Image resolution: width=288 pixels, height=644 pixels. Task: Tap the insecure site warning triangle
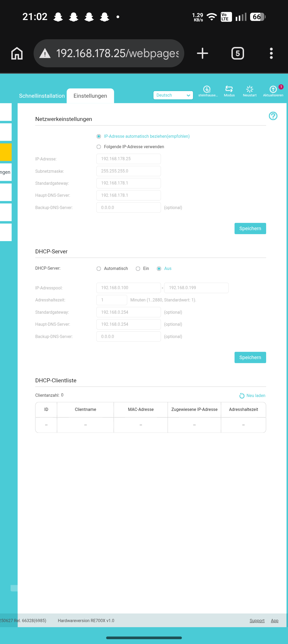coord(45,53)
